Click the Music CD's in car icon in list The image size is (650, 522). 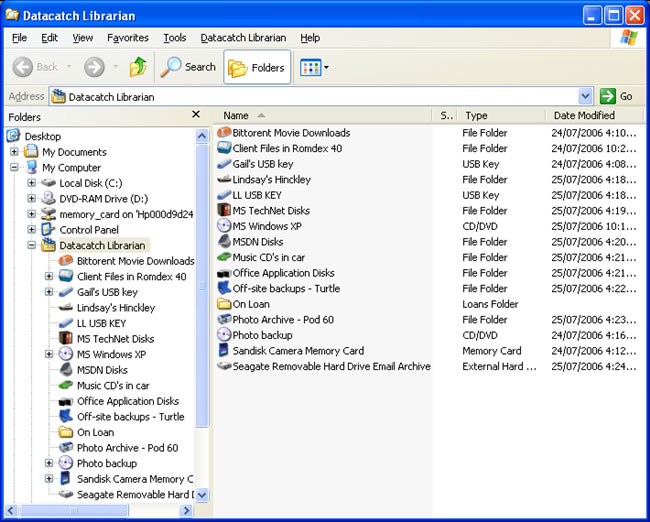pyautogui.click(x=224, y=257)
